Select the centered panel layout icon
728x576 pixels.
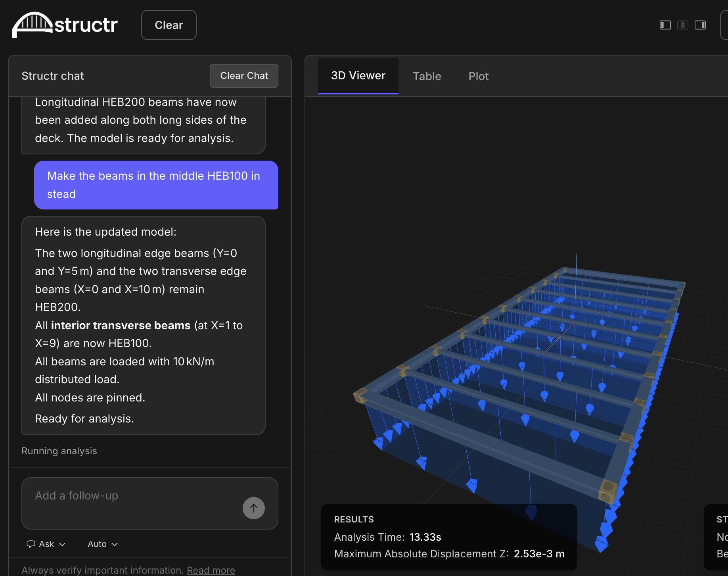(x=682, y=25)
